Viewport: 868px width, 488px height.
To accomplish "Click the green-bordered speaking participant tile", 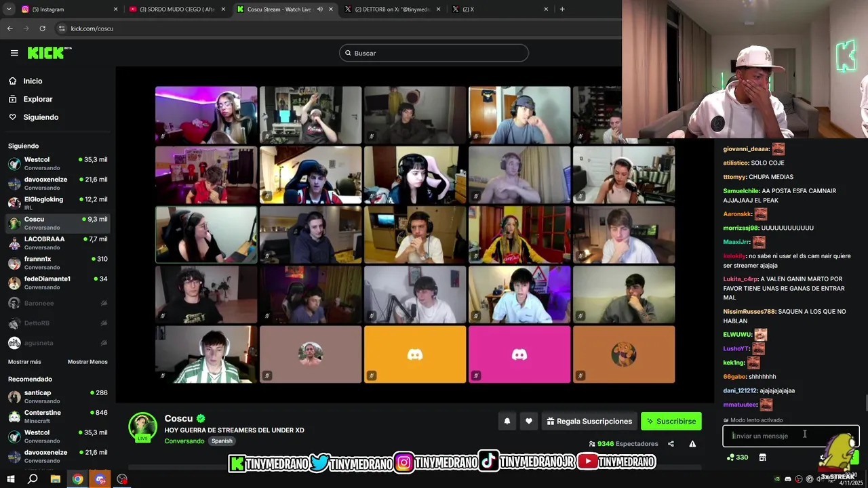I will coord(206,235).
